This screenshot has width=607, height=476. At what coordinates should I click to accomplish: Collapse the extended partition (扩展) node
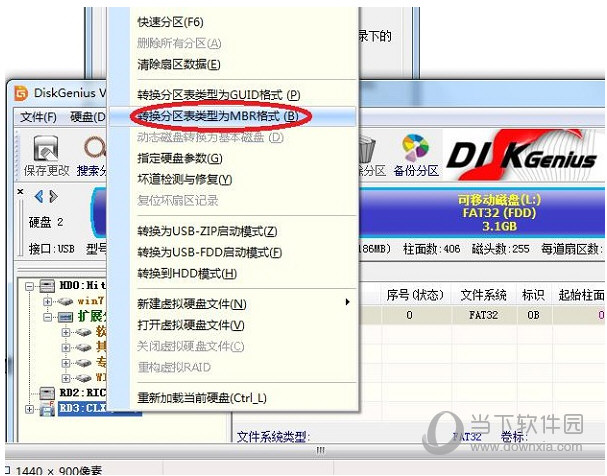47,317
